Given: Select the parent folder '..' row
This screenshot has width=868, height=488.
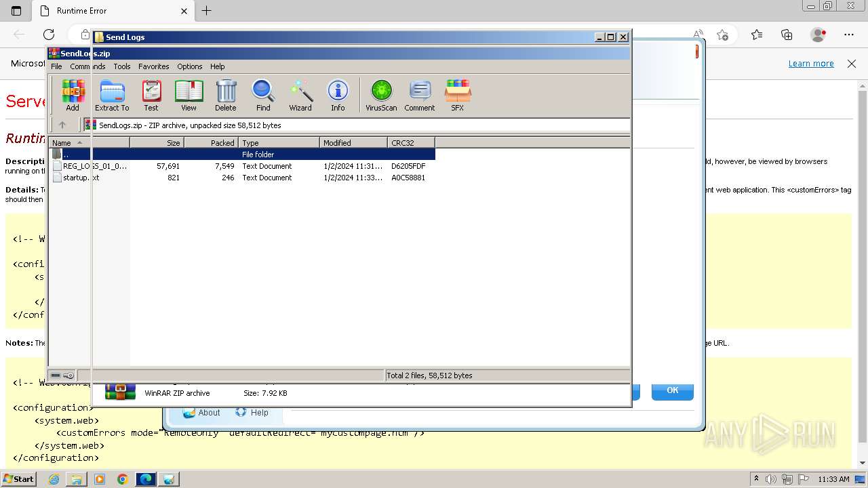Looking at the screenshot, I should point(242,155).
